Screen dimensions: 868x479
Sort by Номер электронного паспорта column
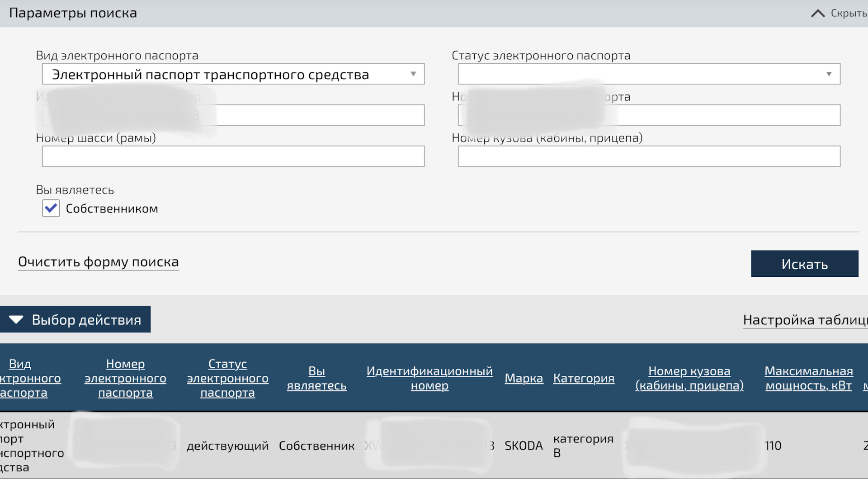[125, 378]
